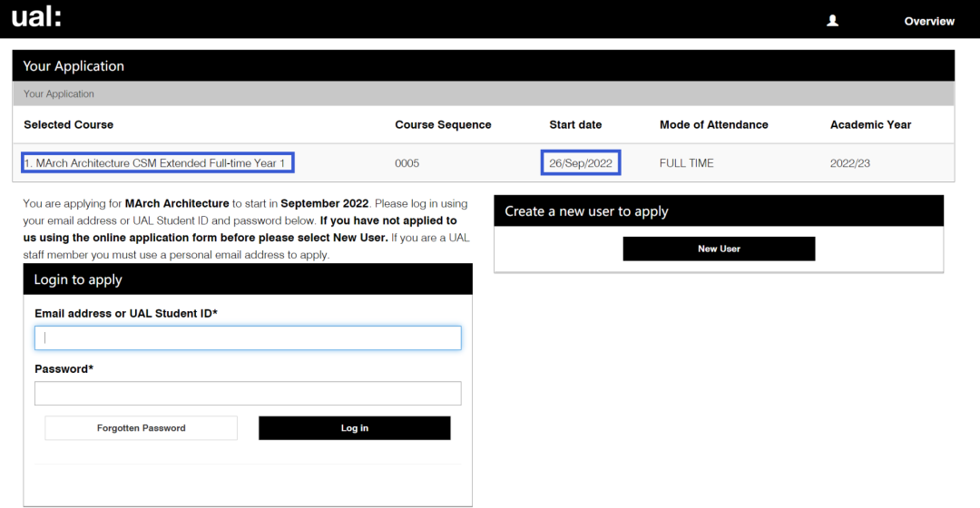Click the 26/Sep/2022 start date cell

[x=581, y=163]
